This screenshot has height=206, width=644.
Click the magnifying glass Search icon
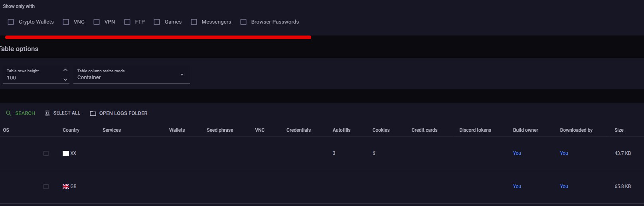[x=8, y=113]
